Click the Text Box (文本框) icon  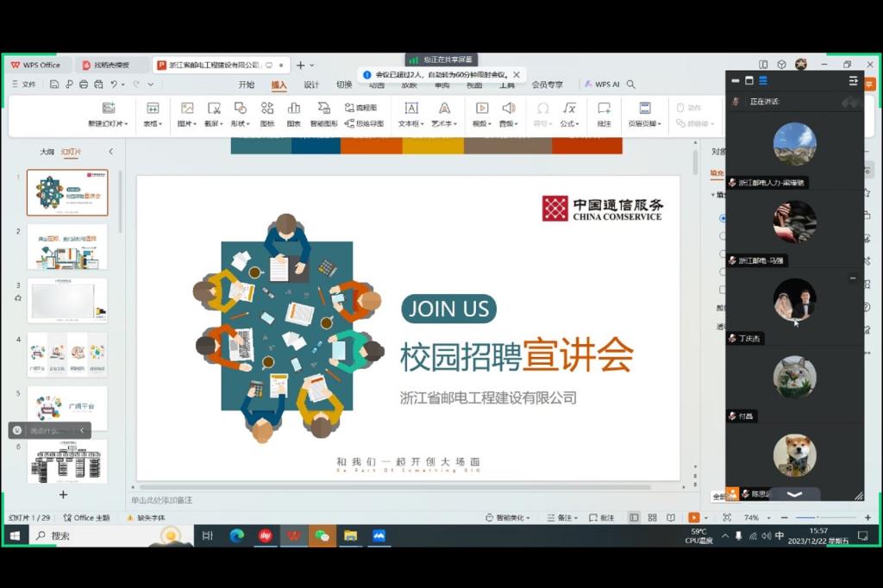(411, 109)
